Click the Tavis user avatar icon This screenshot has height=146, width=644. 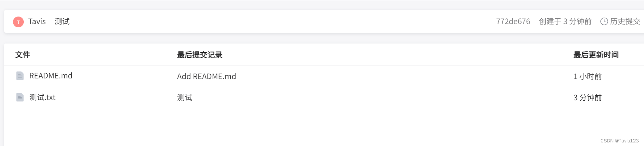click(18, 22)
